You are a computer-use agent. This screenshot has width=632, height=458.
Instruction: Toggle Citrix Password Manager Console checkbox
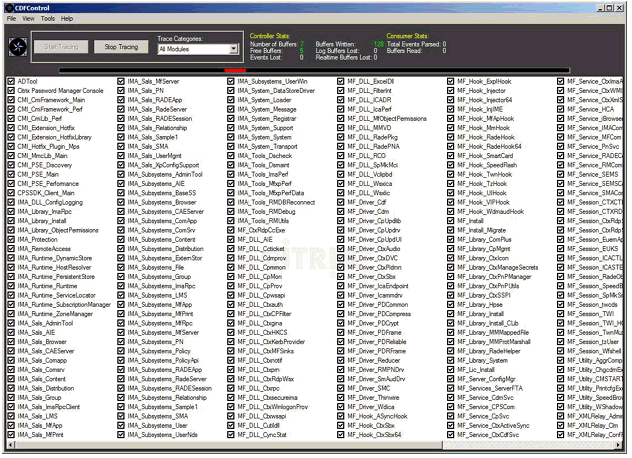click(10, 91)
